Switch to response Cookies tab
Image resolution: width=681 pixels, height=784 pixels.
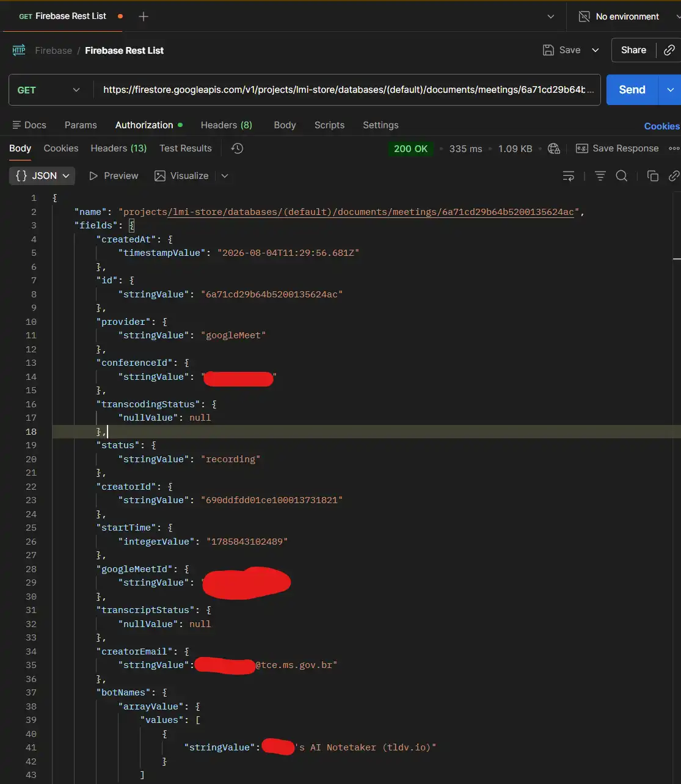61,148
